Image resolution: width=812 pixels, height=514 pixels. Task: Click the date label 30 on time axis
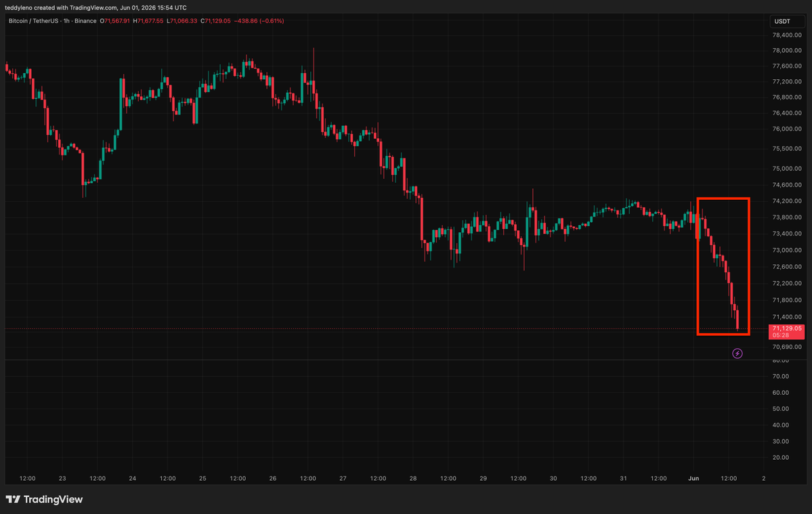[x=553, y=479]
